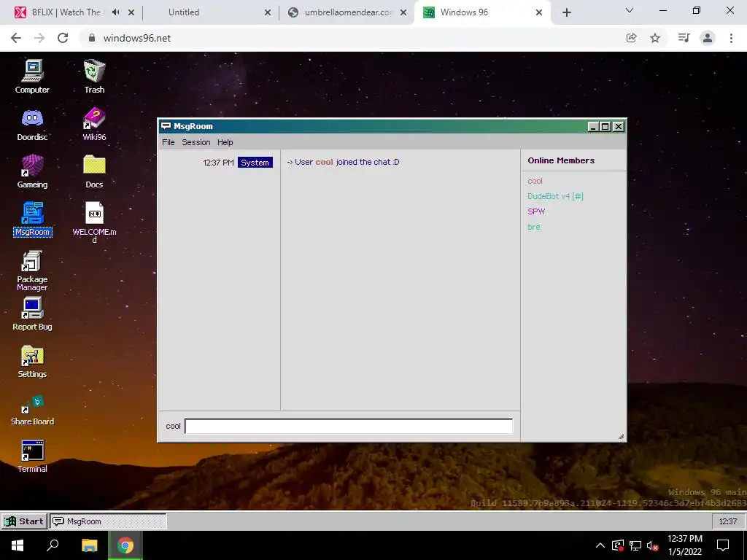Click the System sender tag
The width and height of the screenshot is (747, 560).
(x=255, y=163)
